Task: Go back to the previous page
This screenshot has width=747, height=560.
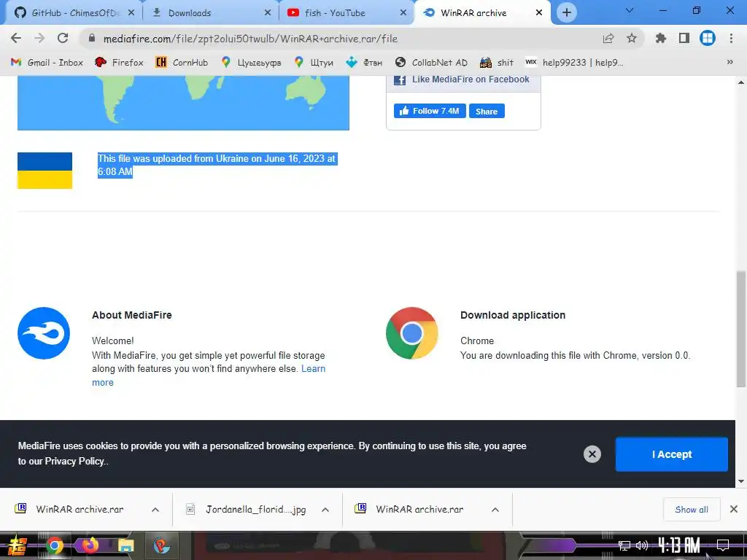Action: tap(16, 38)
